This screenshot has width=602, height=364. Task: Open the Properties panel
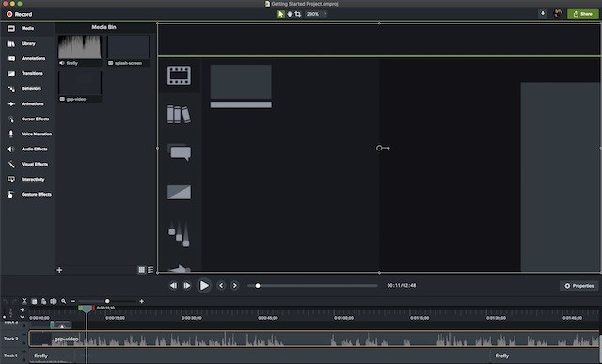coord(579,286)
